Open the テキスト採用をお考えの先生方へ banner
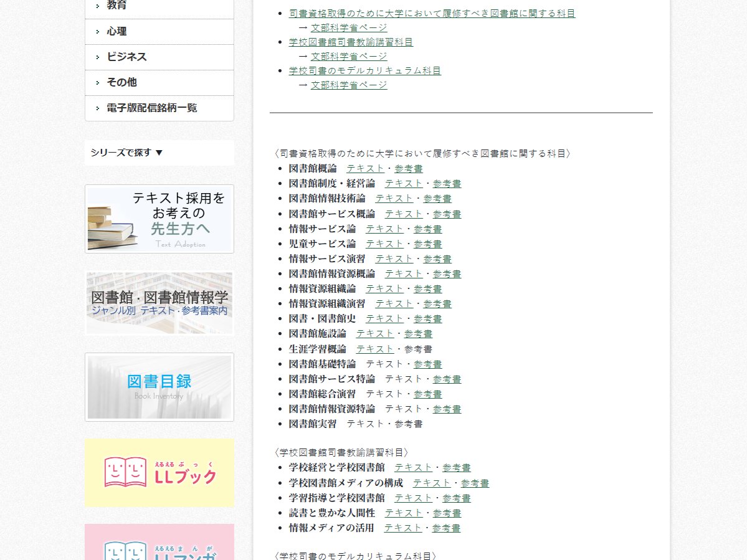 coord(159,219)
